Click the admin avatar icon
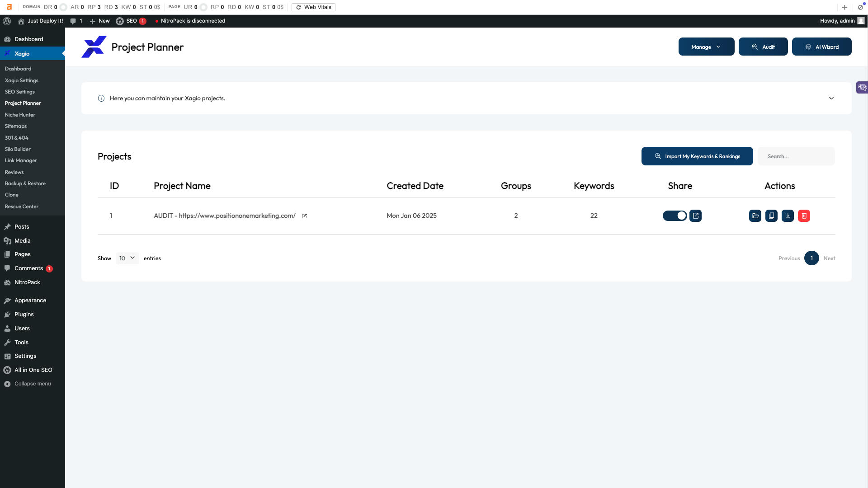Image resolution: width=868 pixels, height=488 pixels. tap(861, 21)
